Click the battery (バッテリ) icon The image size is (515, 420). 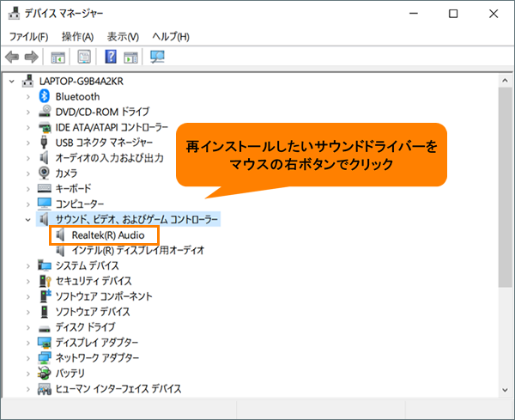[x=45, y=373]
